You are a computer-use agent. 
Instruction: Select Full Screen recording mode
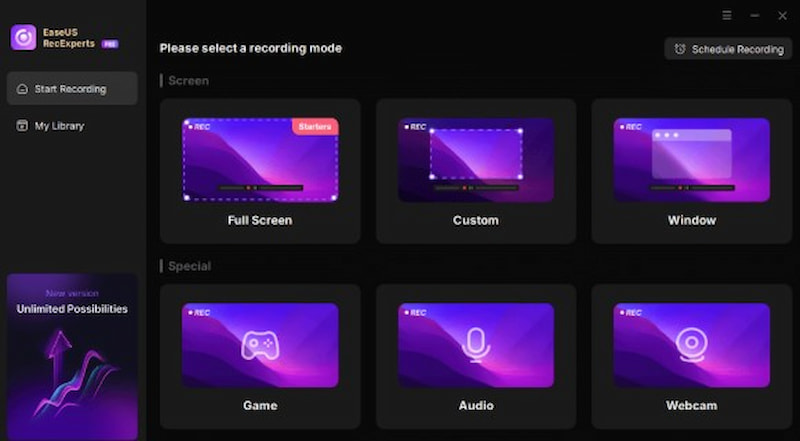tap(259, 170)
